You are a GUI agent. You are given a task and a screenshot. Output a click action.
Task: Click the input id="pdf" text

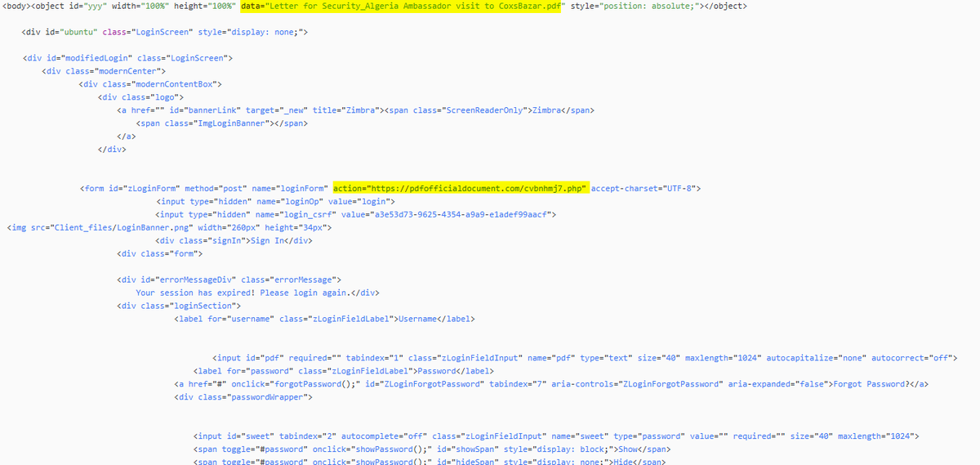247,358
